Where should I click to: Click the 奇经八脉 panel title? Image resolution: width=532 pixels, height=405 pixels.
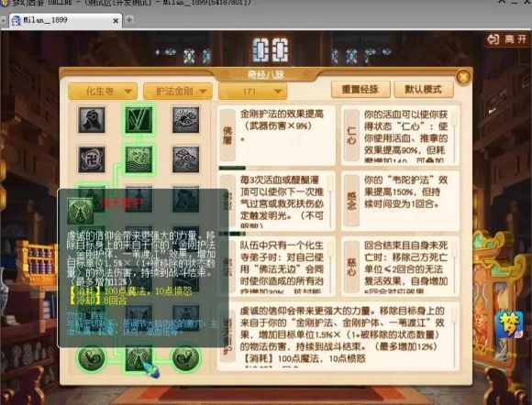pyautogui.click(x=266, y=74)
